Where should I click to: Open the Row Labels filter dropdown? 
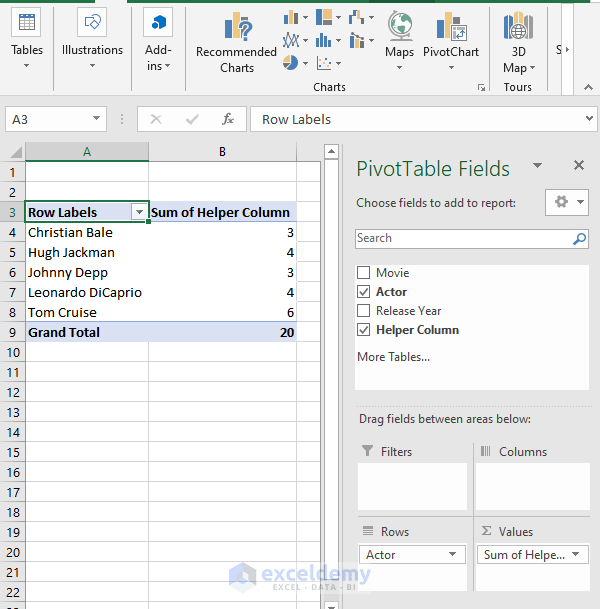[x=139, y=212]
